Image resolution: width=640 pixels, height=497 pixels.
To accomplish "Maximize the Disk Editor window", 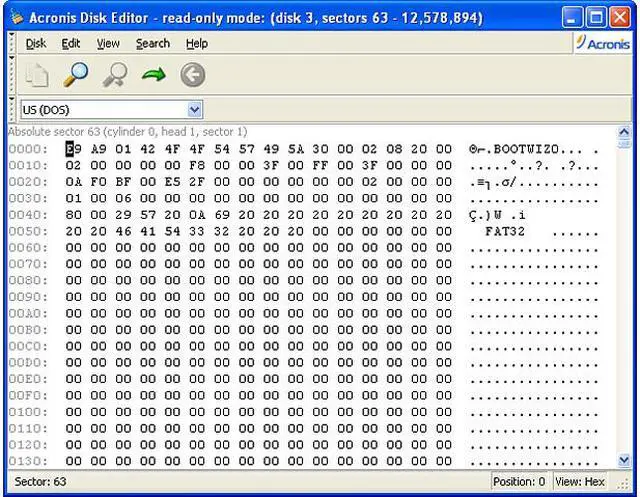I will point(597,17).
